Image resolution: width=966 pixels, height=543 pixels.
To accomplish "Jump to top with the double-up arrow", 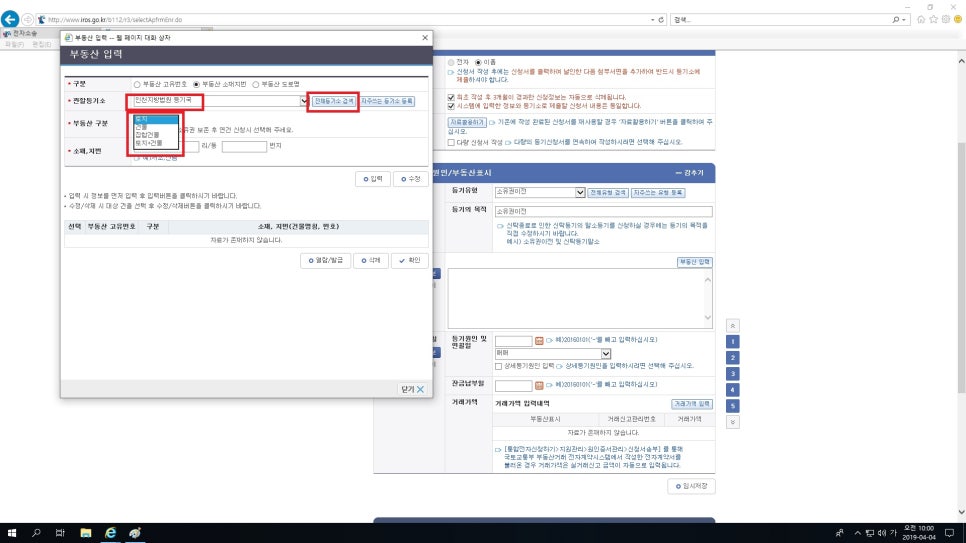I will click(x=733, y=326).
